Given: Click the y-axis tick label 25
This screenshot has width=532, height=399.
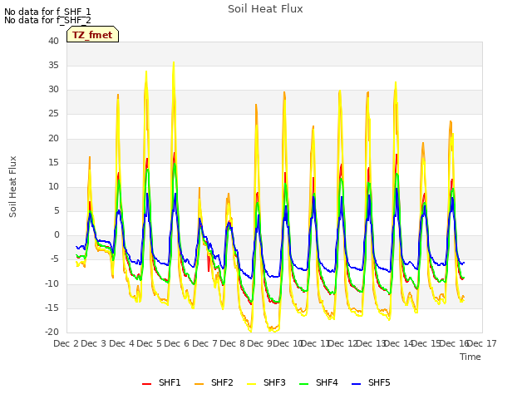Looking at the screenshot, I should click(53, 114).
